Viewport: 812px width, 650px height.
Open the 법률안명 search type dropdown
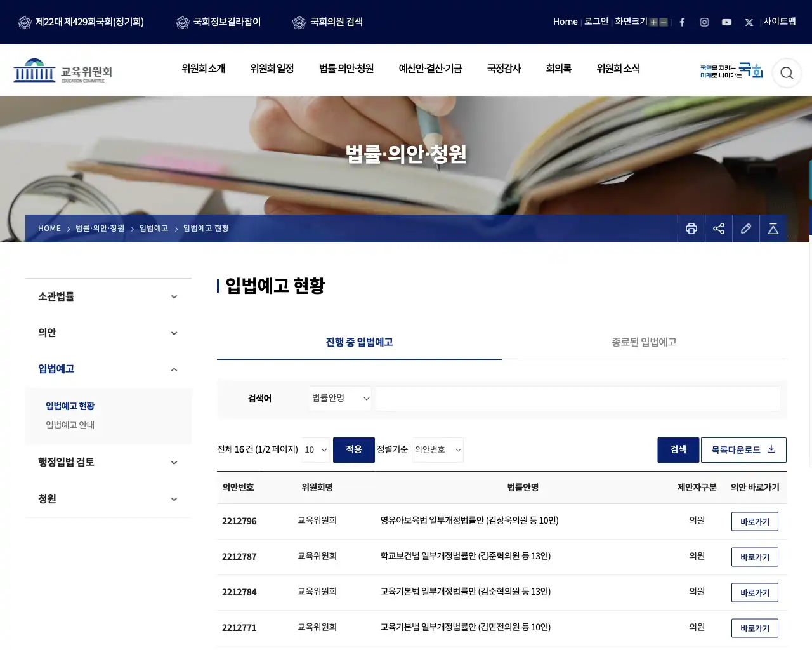click(341, 399)
